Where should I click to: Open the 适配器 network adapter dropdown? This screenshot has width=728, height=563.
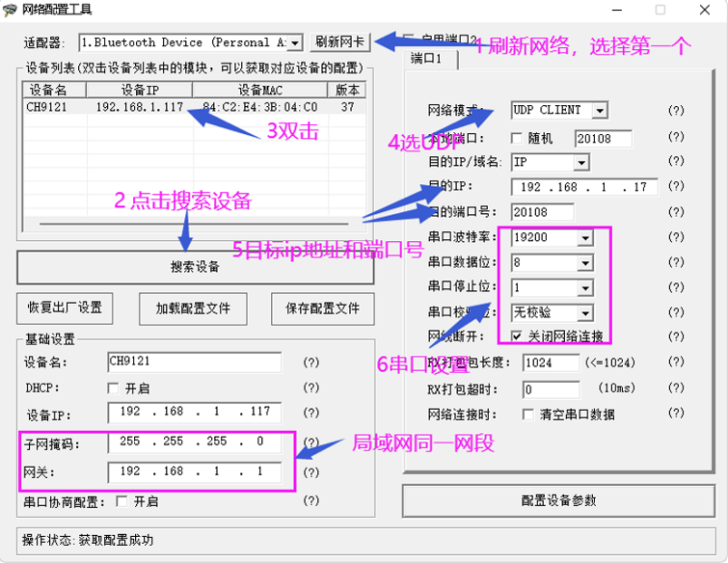tap(294, 42)
